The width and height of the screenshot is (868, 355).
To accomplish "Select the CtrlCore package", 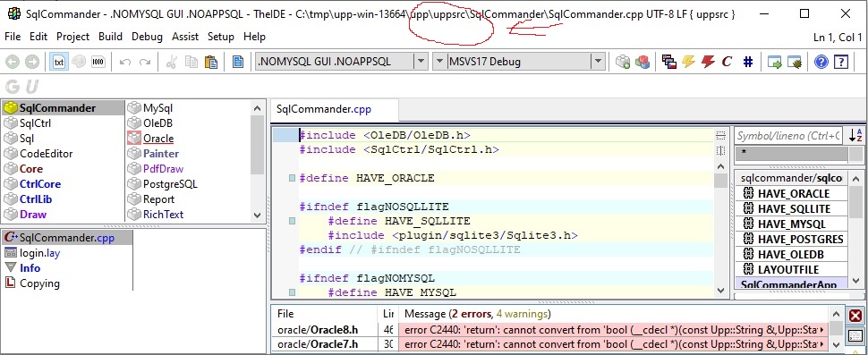I will click(64, 184).
